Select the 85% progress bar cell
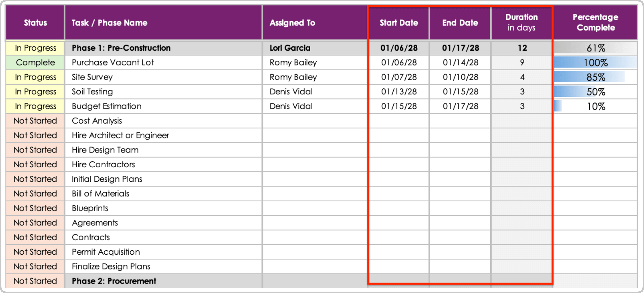 click(595, 77)
